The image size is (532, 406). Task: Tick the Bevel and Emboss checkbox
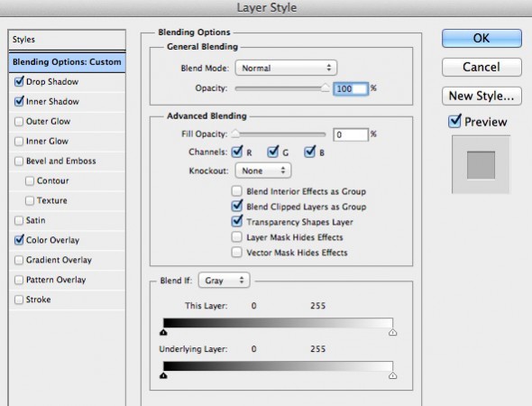click(x=19, y=161)
